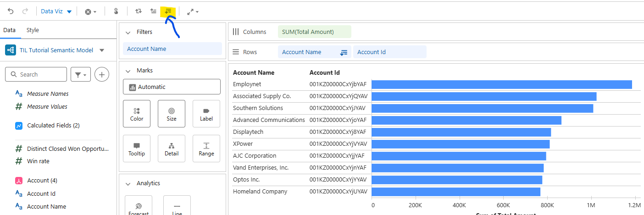
Task: Click the Tooltip marks button
Action: click(137, 149)
